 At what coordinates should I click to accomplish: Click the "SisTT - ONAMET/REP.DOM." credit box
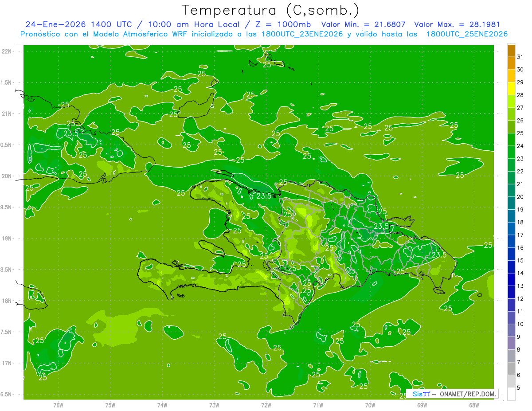(x=452, y=394)
